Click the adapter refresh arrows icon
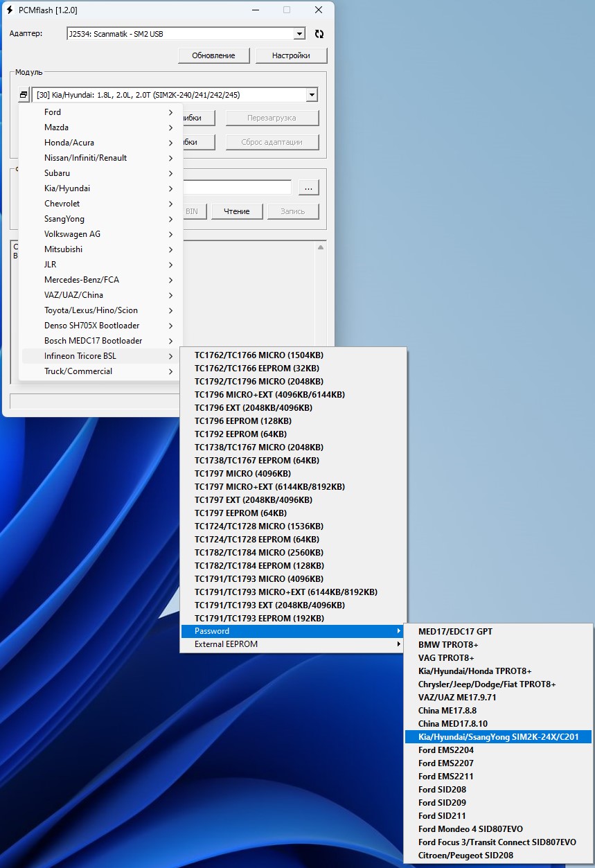This screenshot has width=595, height=868. point(319,34)
